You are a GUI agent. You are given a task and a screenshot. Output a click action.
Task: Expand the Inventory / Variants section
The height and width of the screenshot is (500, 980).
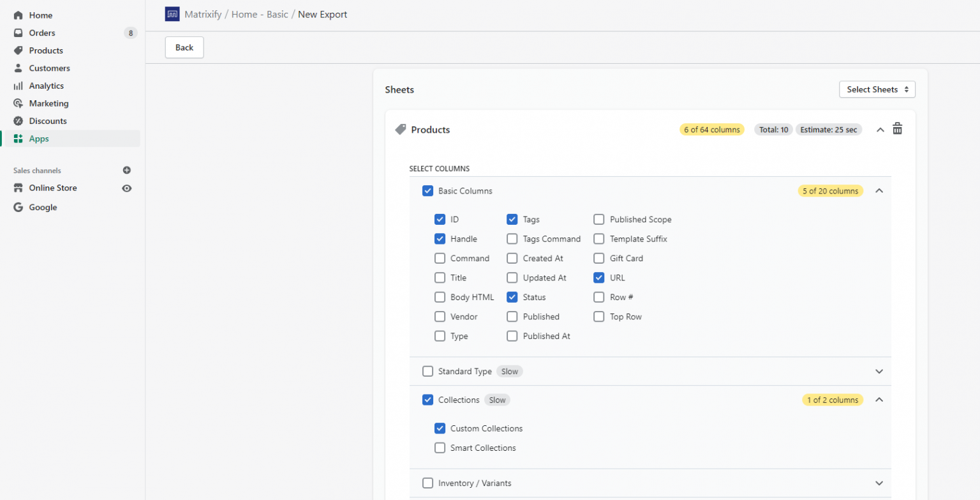coord(879,483)
